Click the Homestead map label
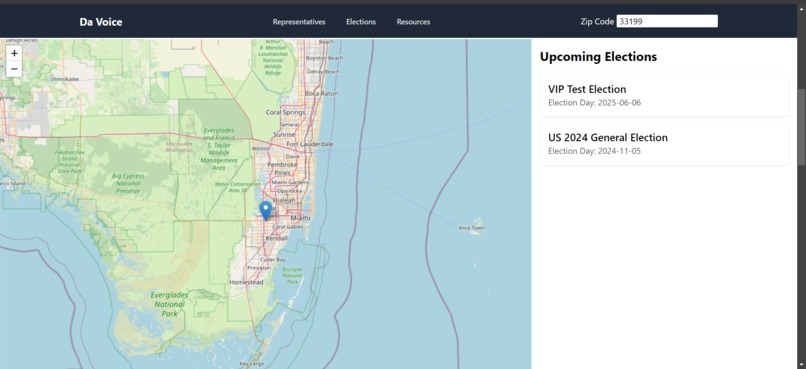 [x=246, y=283]
